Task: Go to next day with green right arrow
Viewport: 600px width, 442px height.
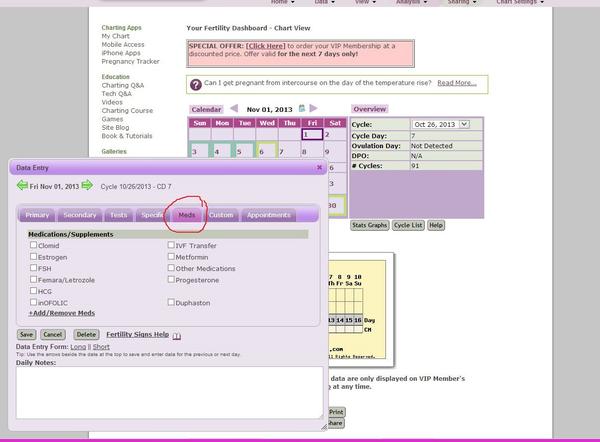Action: (x=87, y=186)
